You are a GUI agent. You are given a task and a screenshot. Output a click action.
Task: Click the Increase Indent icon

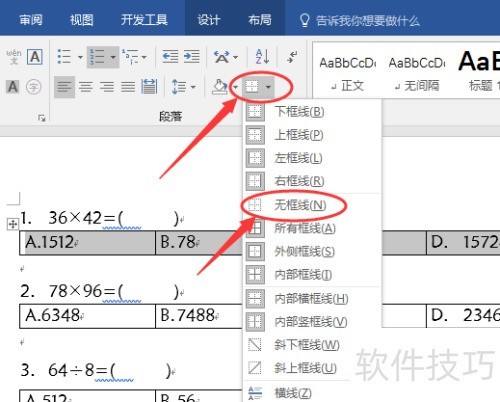pyautogui.click(x=192, y=57)
